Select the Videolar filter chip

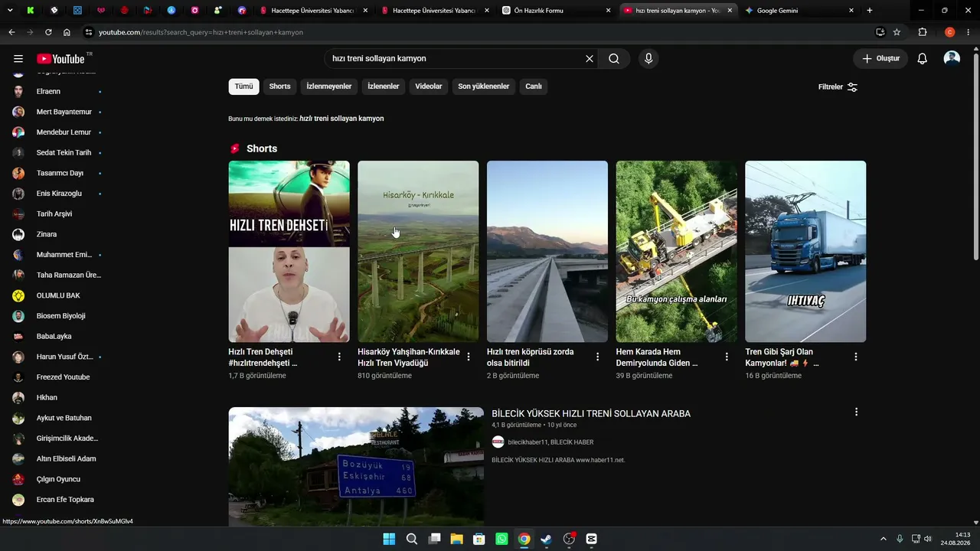click(429, 86)
